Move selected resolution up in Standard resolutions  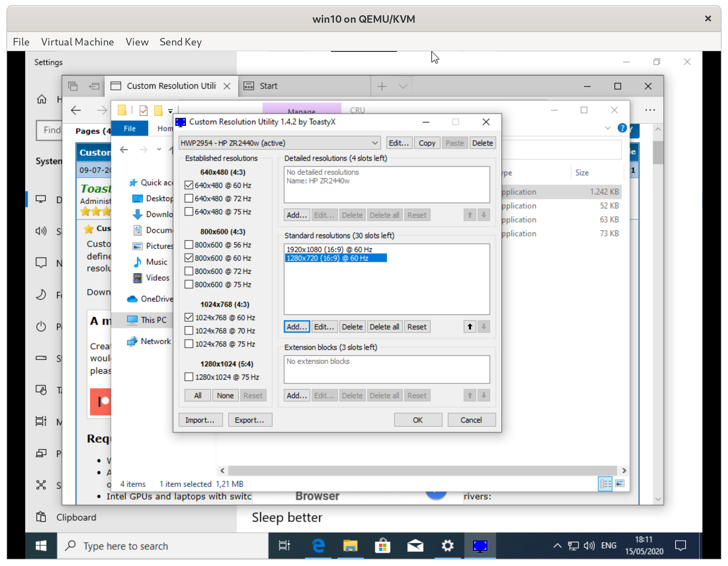click(469, 326)
